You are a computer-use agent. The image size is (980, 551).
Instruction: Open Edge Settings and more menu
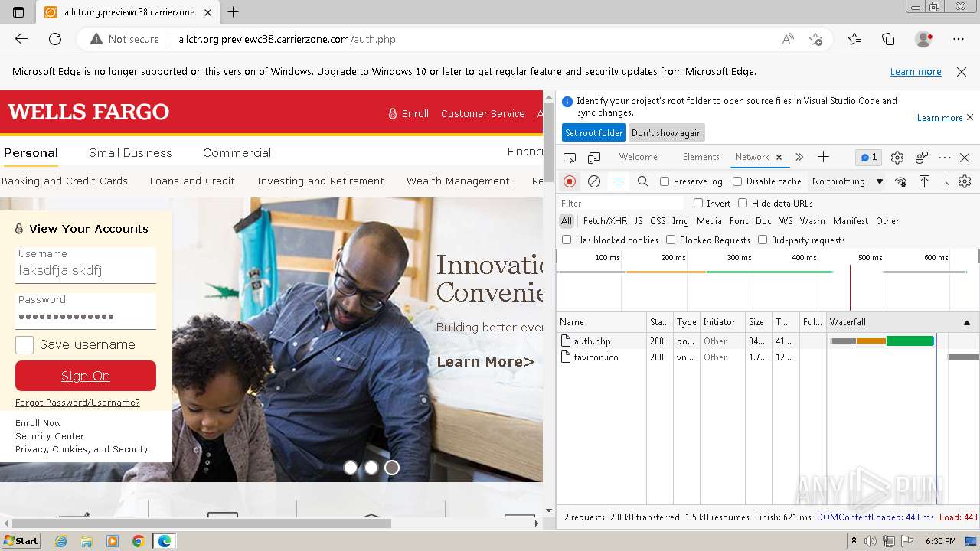pos(959,39)
